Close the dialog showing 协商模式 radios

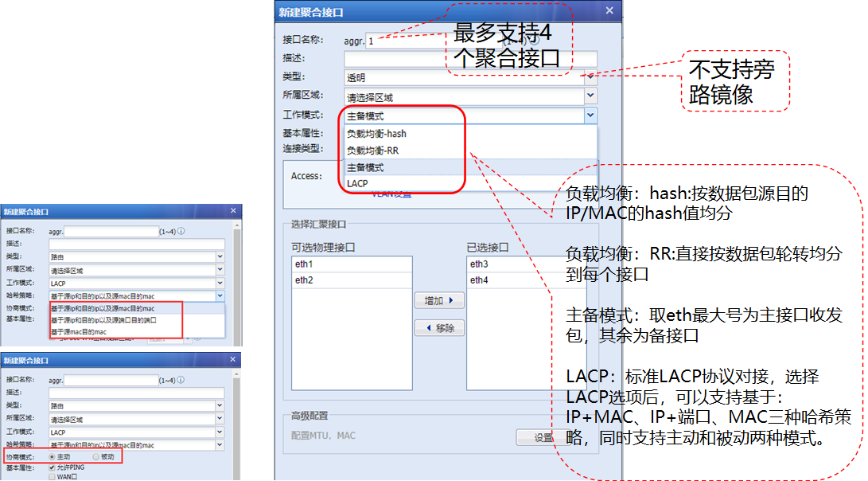(233, 360)
